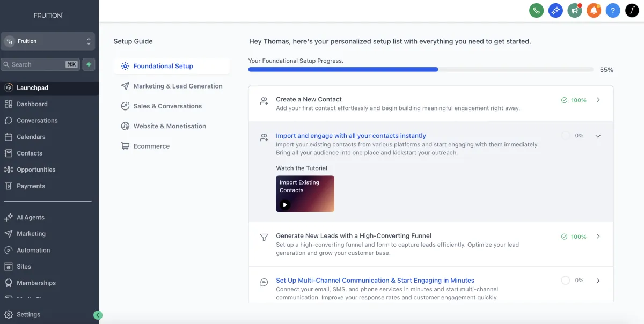Open Set Up Multi-Channel Communication link
Viewport: 644px width, 324px height.
coord(375,281)
